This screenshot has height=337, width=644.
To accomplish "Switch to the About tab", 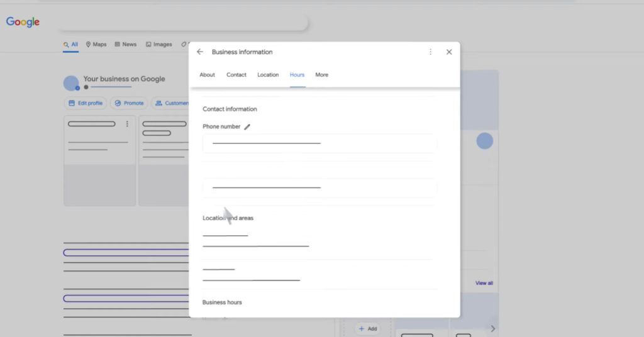I will 207,75.
